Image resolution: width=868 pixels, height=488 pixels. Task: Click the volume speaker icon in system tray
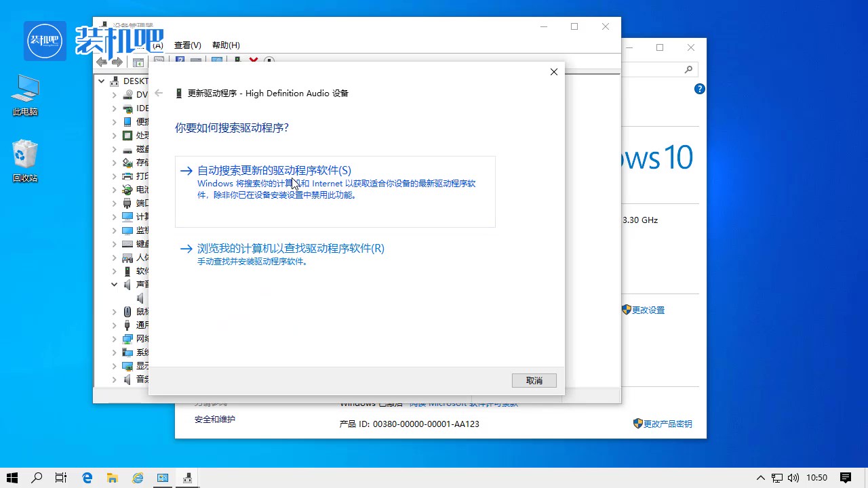pyautogui.click(x=793, y=478)
